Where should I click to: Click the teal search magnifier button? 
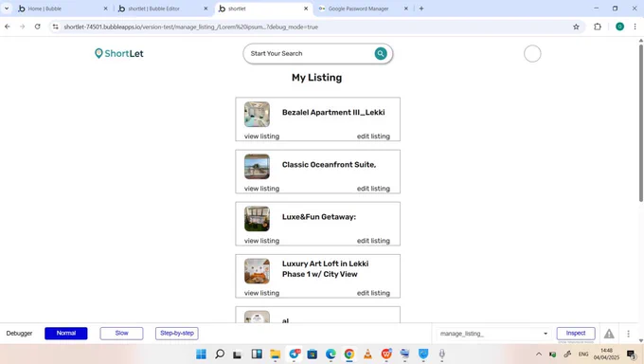[x=381, y=53]
